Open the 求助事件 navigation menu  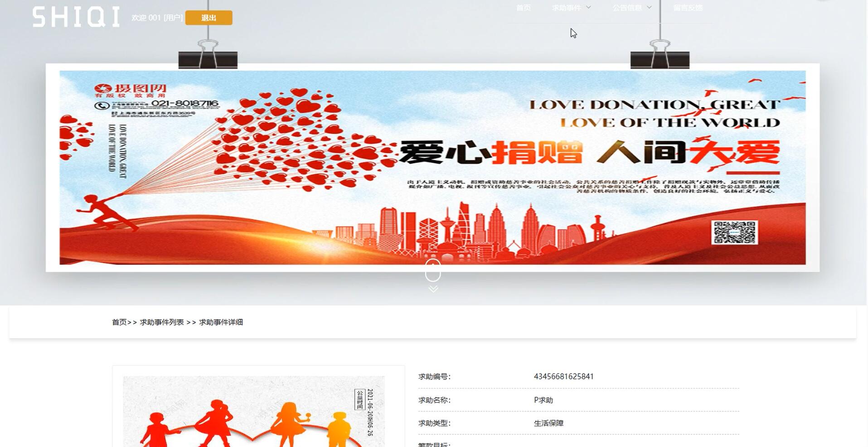click(x=566, y=8)
